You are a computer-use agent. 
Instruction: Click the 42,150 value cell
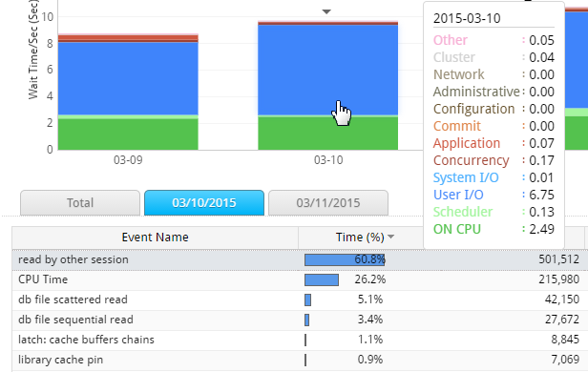click(561, 300)
